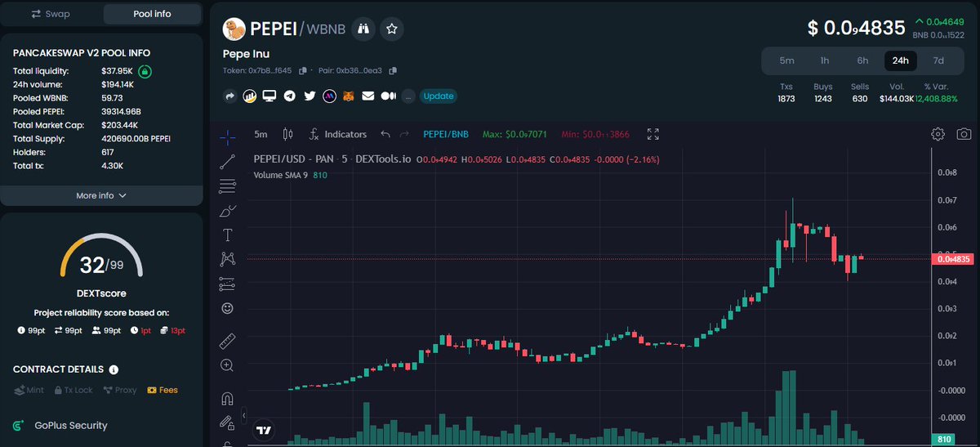Select the crosshair cursor tool

(228, 136)
